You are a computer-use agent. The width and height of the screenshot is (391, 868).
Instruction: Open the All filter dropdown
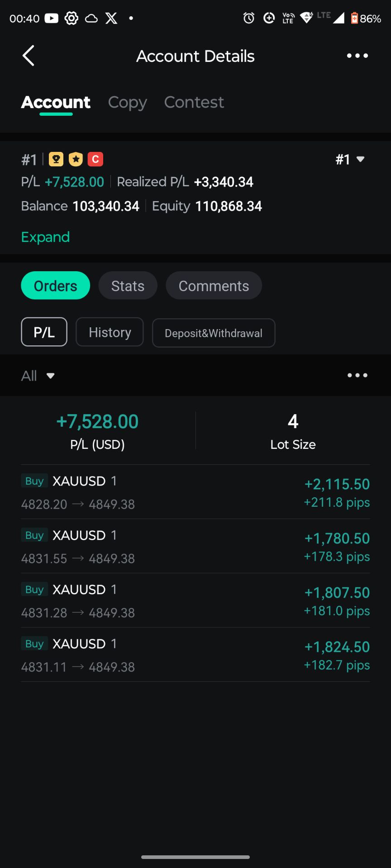pos(38,376)
